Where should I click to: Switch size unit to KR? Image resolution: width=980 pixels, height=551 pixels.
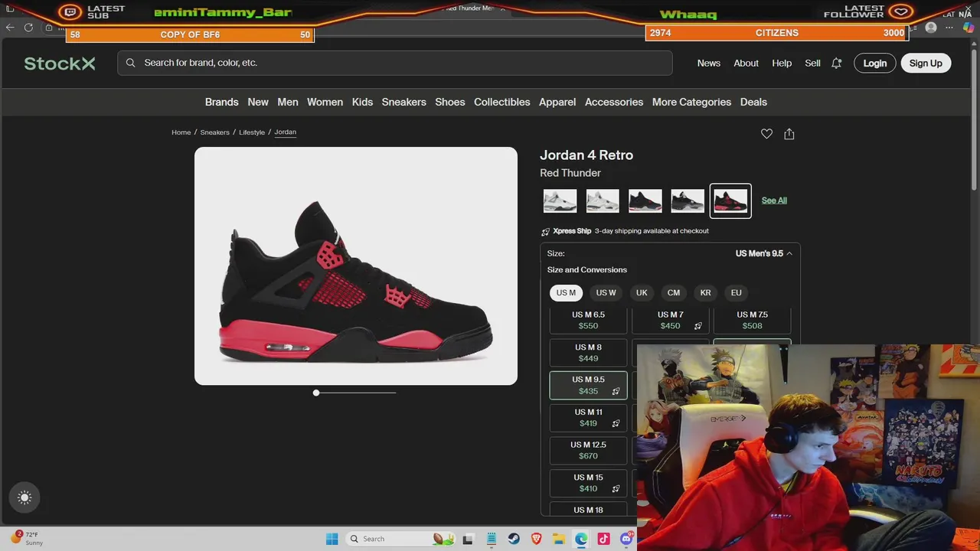705,292
